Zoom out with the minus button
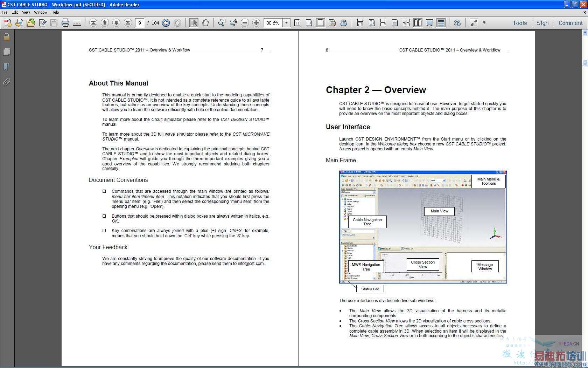This screenshot has width=588, height=368. [x=245, y=23]
